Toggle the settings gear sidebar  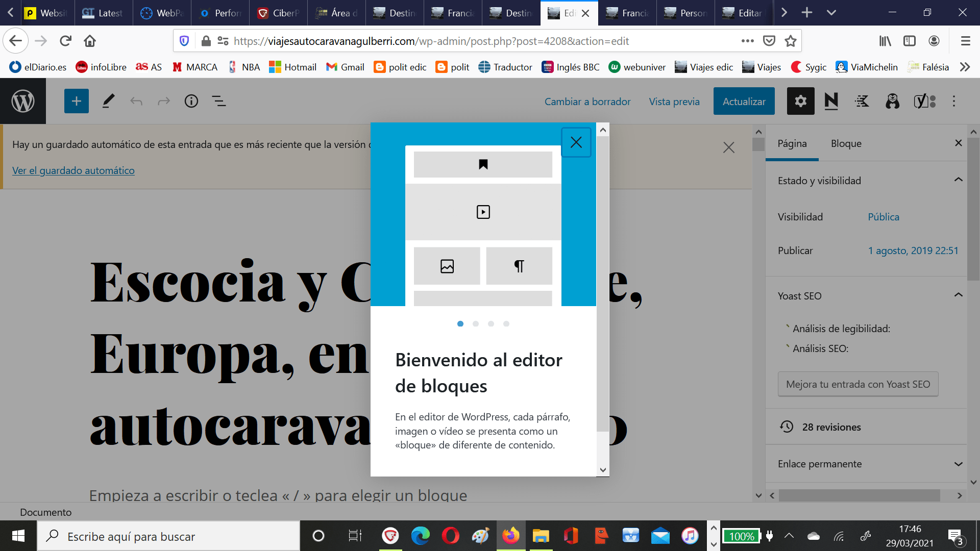pyautogui.click(x=800, y=101)
